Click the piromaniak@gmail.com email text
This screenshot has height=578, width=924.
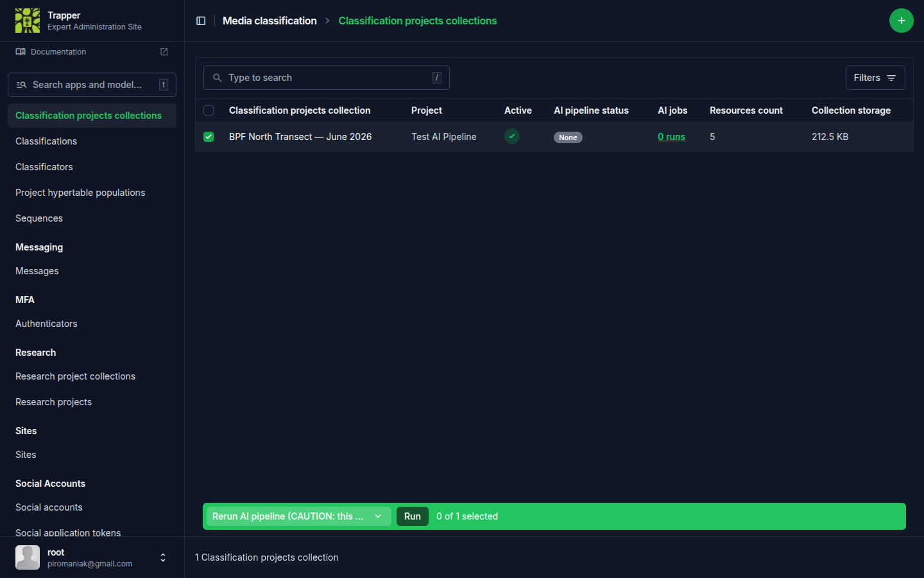(x=90, y=564)
